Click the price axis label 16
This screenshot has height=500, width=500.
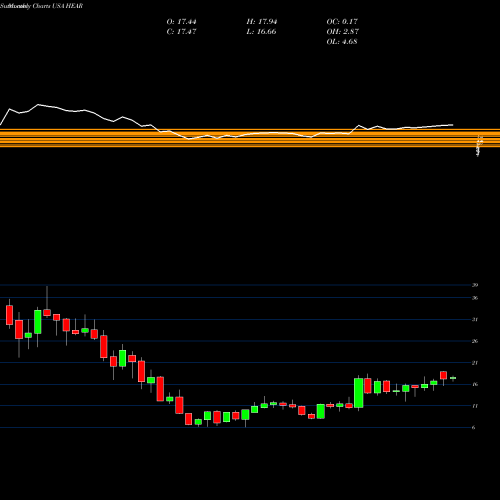click(x=475, y=384)
